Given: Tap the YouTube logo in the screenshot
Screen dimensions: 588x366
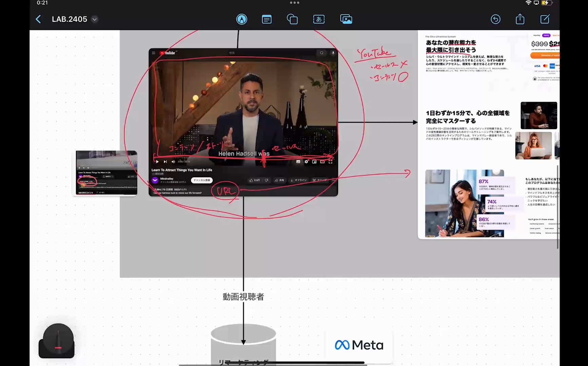Looking at the screenshot, I should 168,53.
